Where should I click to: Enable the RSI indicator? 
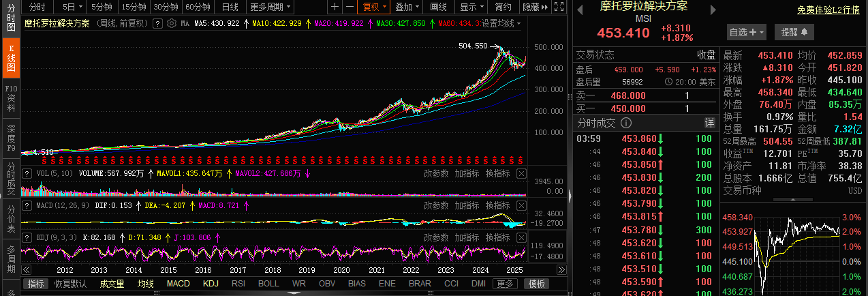pyautogui.click(x=238, y=284)
